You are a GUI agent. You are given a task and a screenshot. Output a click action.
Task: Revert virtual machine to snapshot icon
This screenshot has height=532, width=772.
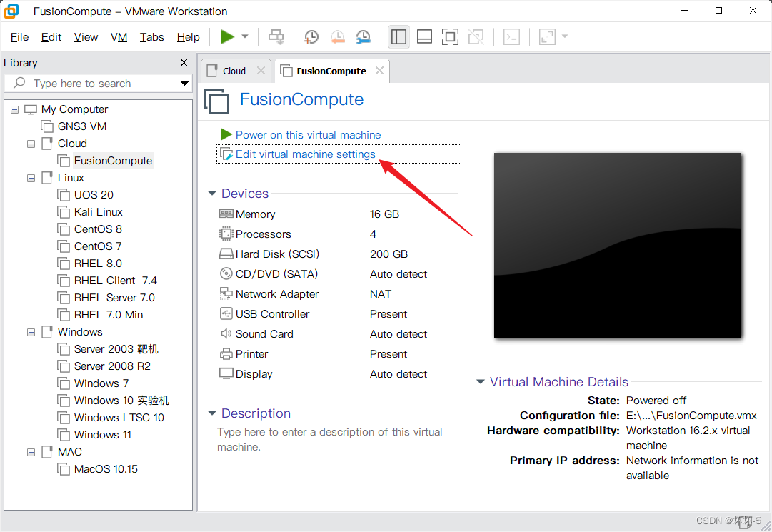(x=337, y=37)
